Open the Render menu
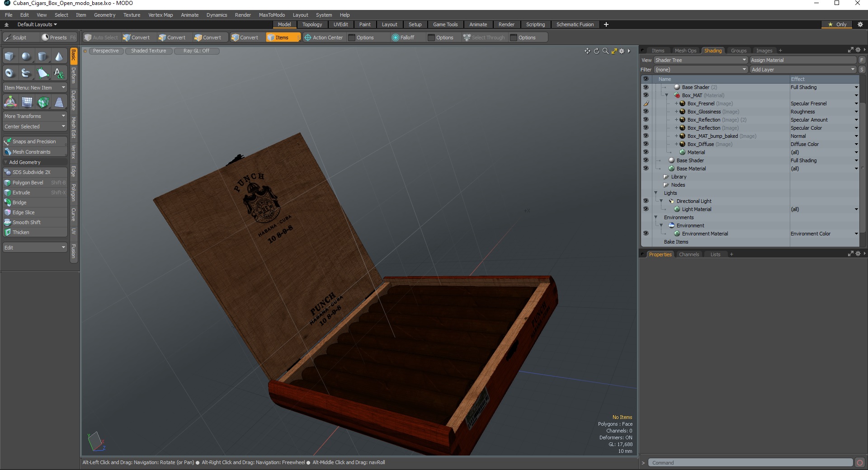This screenshot has height=470, width=868. click(243, 15)
